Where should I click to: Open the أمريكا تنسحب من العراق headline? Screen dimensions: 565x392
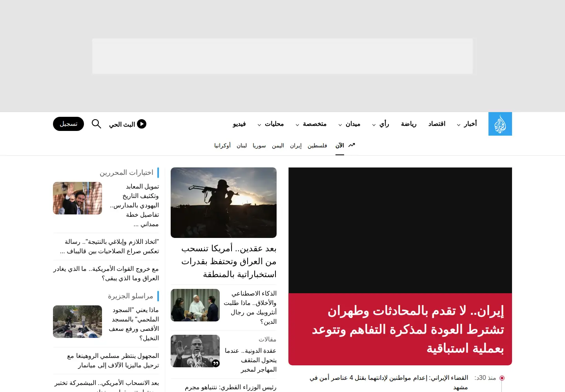229,261
